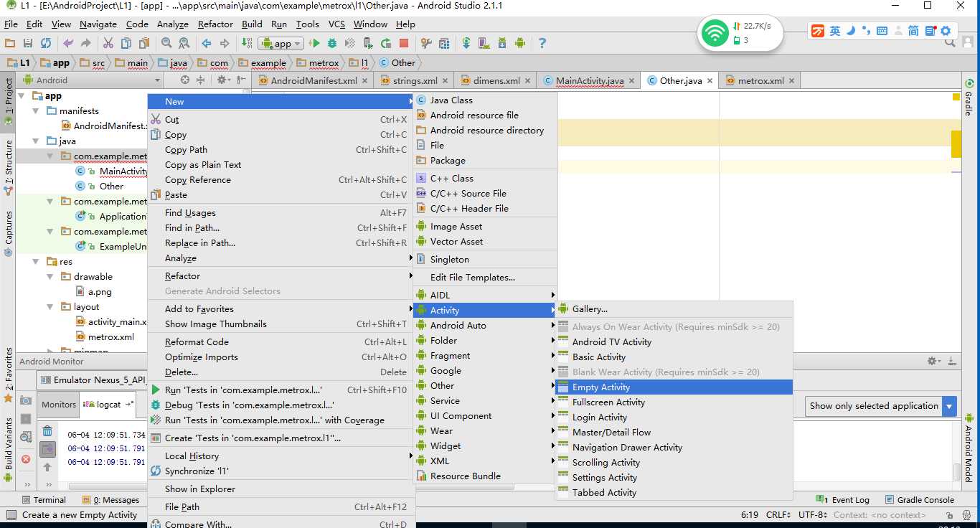980x528 pixels.
Task: Click Scroll from Source target icon
Action: click(184, 80)
